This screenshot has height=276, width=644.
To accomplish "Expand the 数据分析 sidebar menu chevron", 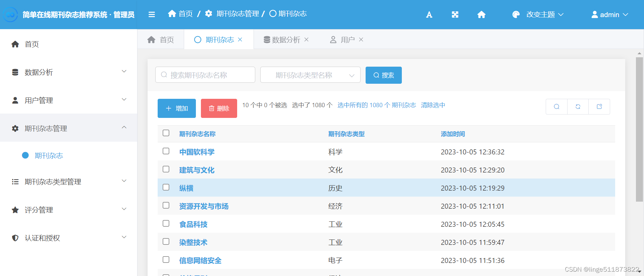I will (x=124, y=71).
